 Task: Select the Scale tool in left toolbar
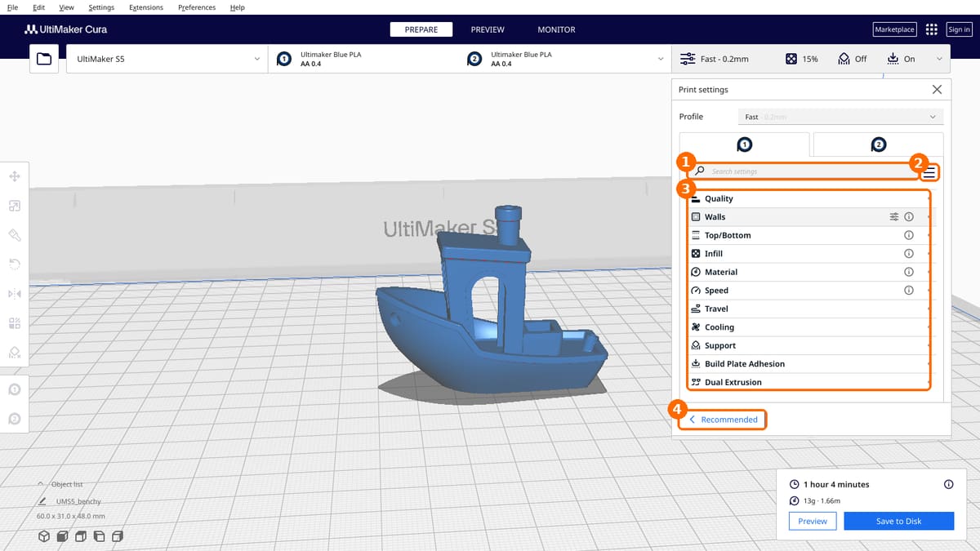tap(15, 207)
